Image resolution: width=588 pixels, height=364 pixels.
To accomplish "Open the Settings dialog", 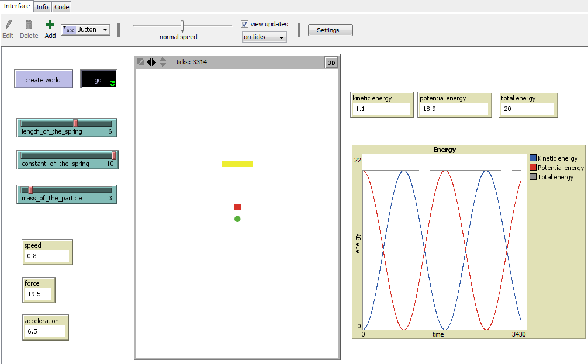I will (330, 30).
